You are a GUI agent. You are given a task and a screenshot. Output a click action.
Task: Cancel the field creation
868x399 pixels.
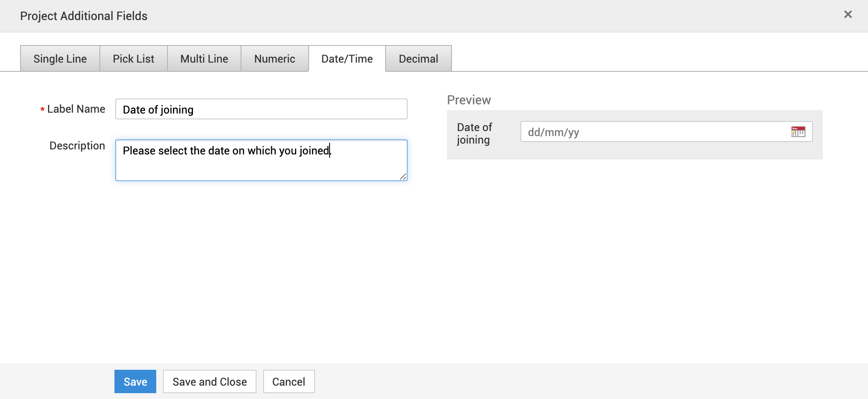[289, 381]
